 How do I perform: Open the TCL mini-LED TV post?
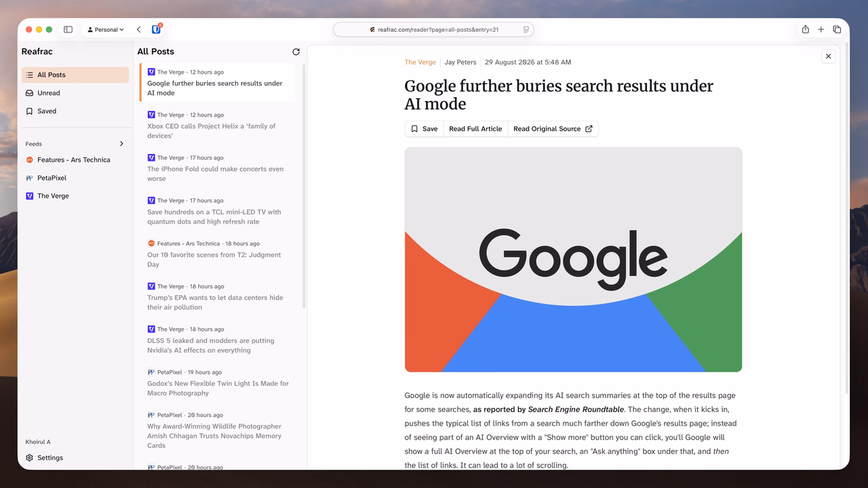218,211
